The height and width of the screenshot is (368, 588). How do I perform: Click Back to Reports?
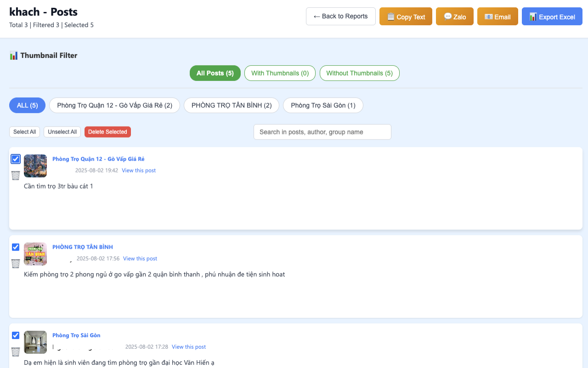tap(340, 16)
